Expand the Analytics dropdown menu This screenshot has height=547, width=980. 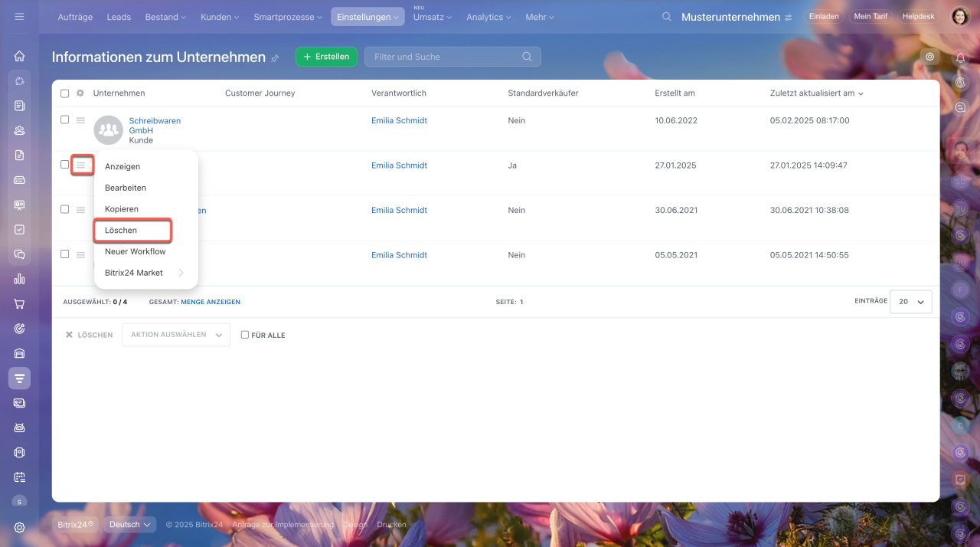[488, 17]
